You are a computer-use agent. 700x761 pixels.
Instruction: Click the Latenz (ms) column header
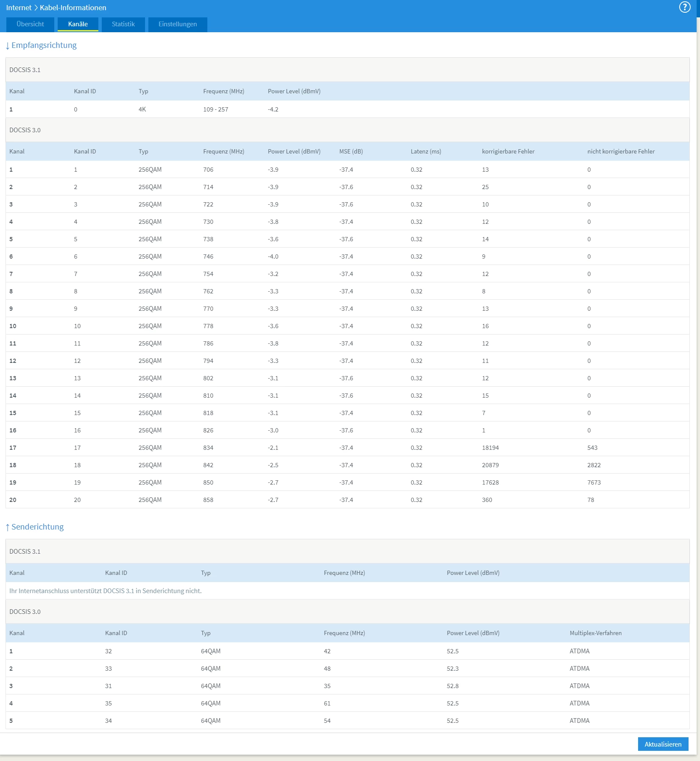(426, 151)
